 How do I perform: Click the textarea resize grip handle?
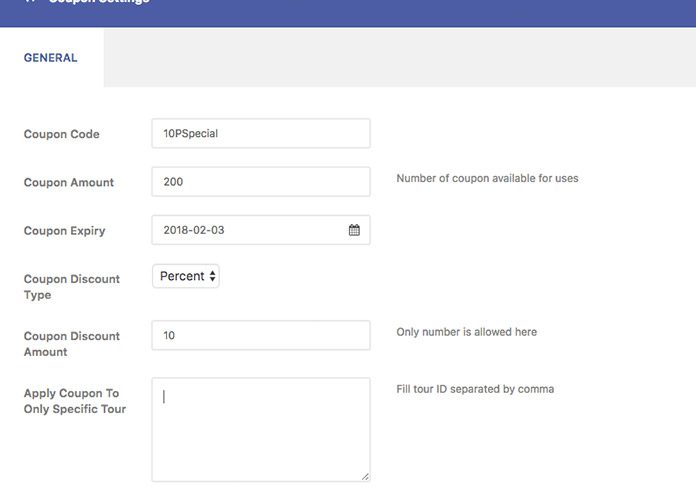[365, 476]
